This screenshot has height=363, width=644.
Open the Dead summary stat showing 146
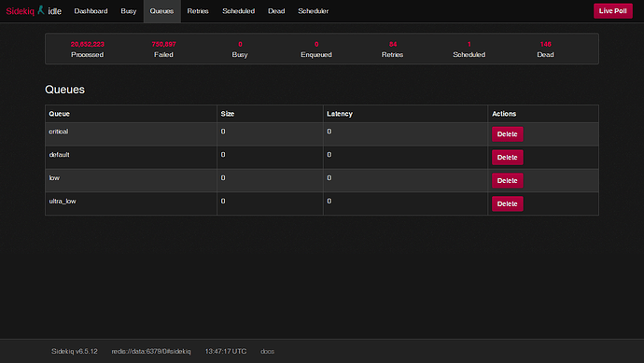pos(545,49)
